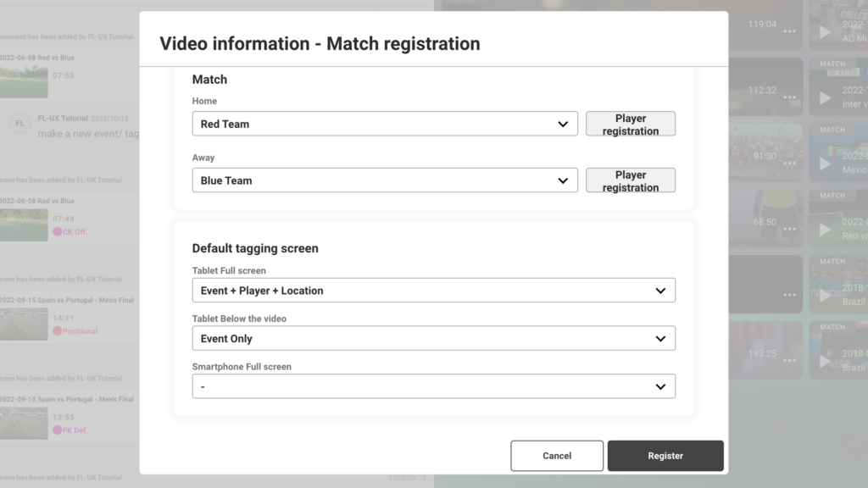The height and width of the screenshot is (488, 868).
Task: Click Player registration for Home team
Action: pos(631,124)
